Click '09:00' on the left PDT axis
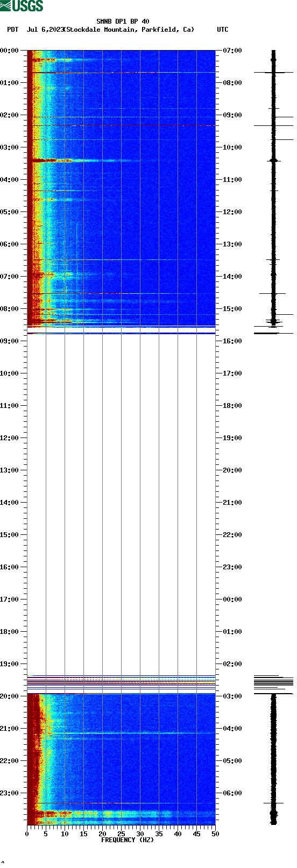297x868 pixels. click(9, 341)
